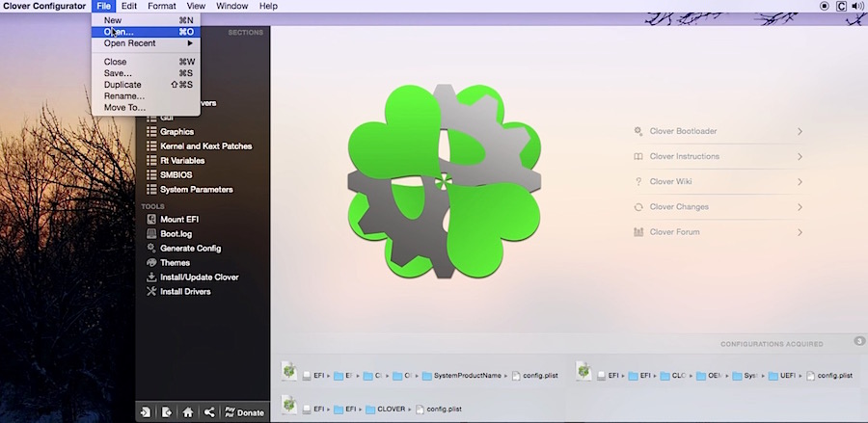Click the volume icon in macOS menu bar

858,6
